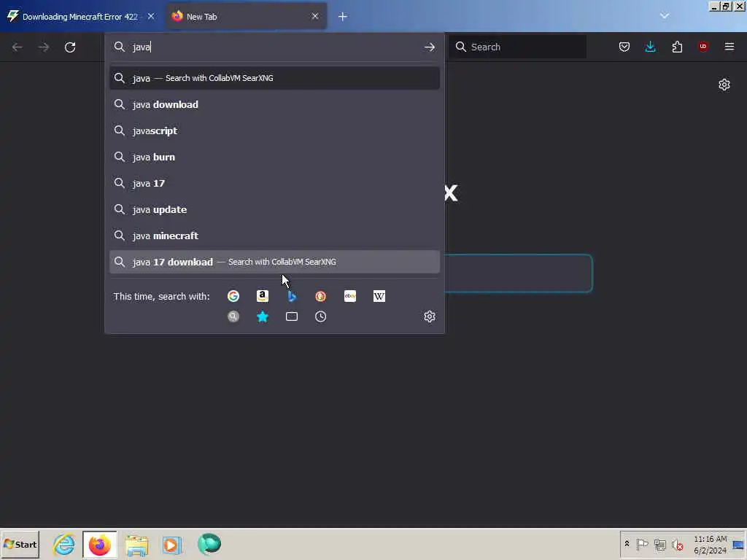The height and width of the screenshot is (560, 747).
Task: Search with Google icon
Action: [233, 296]
